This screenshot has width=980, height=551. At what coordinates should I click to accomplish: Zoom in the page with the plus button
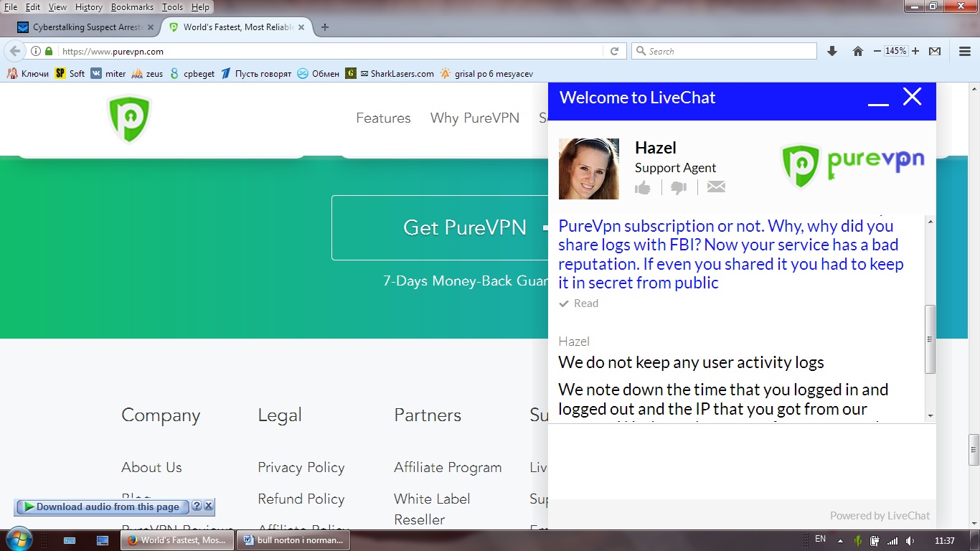coord(915,51)
